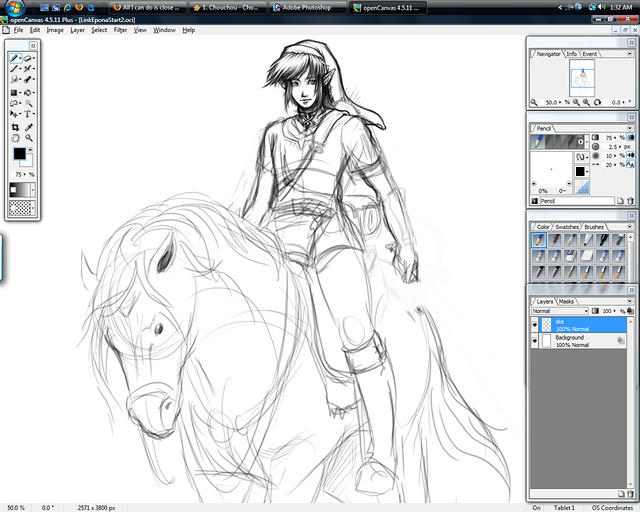The image size is (640, 512).
Task: Open the brush stroke shape dropdown
Action: [x=582, y=157]
